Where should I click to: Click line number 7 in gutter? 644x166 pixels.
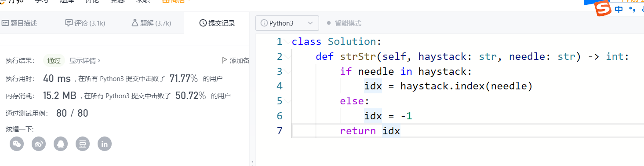tap(279, 131)
